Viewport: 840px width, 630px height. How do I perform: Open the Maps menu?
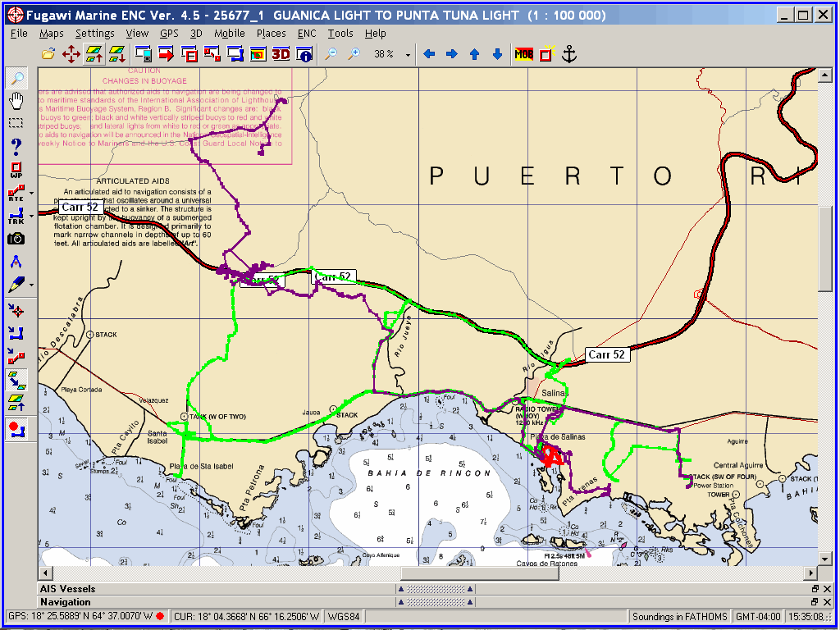(x=52, y=33)
